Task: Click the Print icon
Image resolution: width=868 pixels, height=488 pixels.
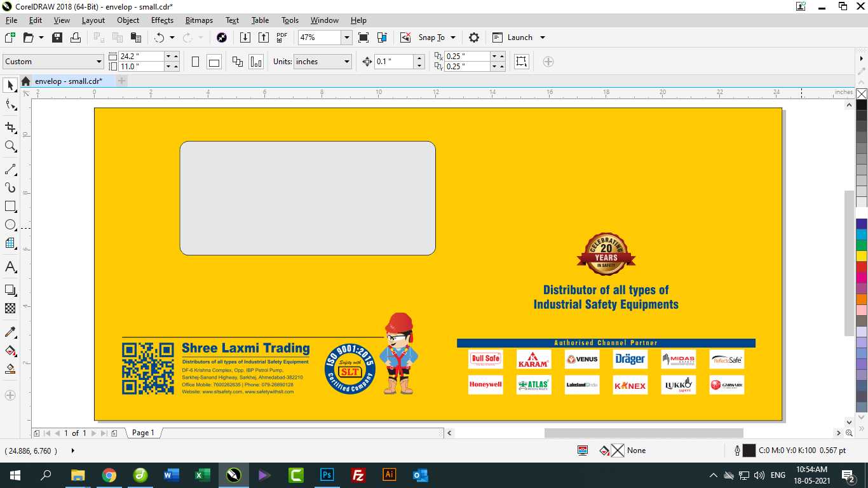Action: click(76, 37)
